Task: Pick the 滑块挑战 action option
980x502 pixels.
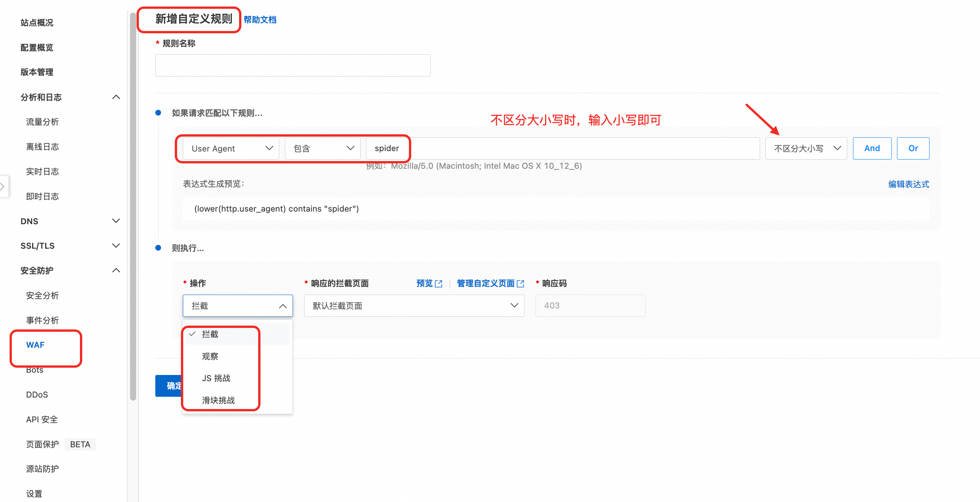Action: tap(218, 400)
